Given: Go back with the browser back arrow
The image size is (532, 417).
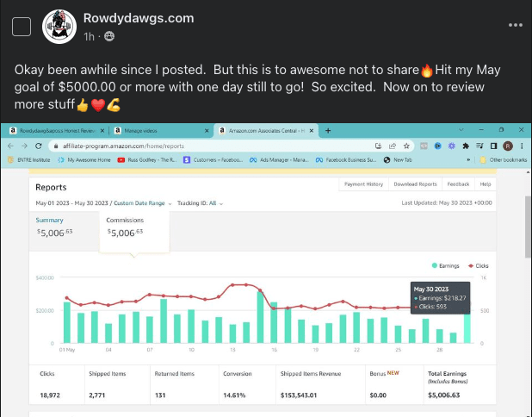Looking at the screenshot, I should coord(11,146).
